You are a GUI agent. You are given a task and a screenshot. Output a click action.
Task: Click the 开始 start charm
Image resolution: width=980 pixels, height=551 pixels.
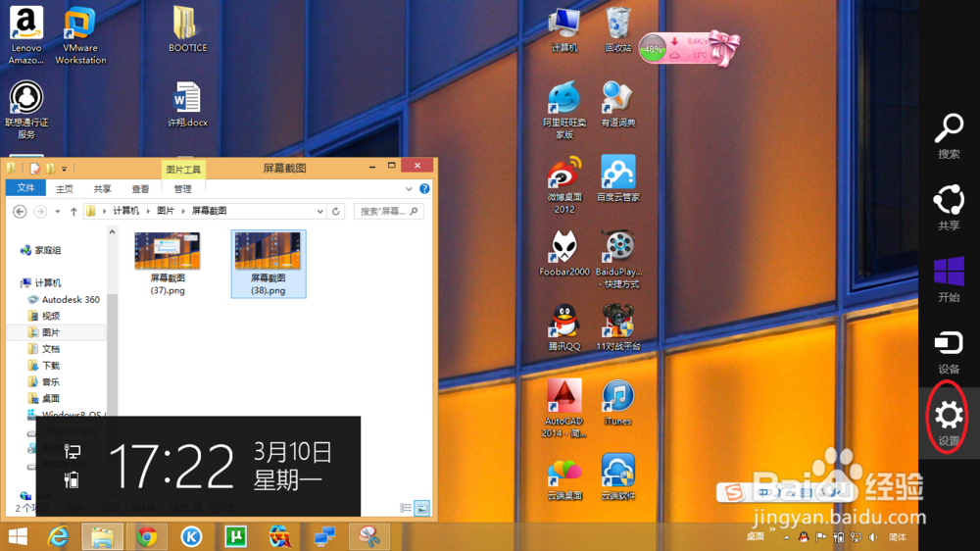click(949, 279)
